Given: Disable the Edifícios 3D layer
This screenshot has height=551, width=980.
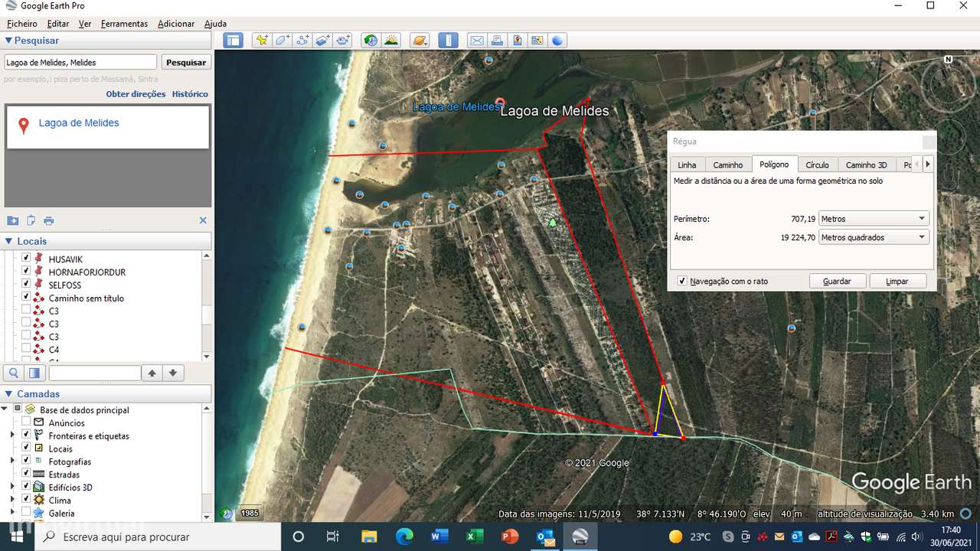Looking at the screenshot, I should tap(26, 487).
